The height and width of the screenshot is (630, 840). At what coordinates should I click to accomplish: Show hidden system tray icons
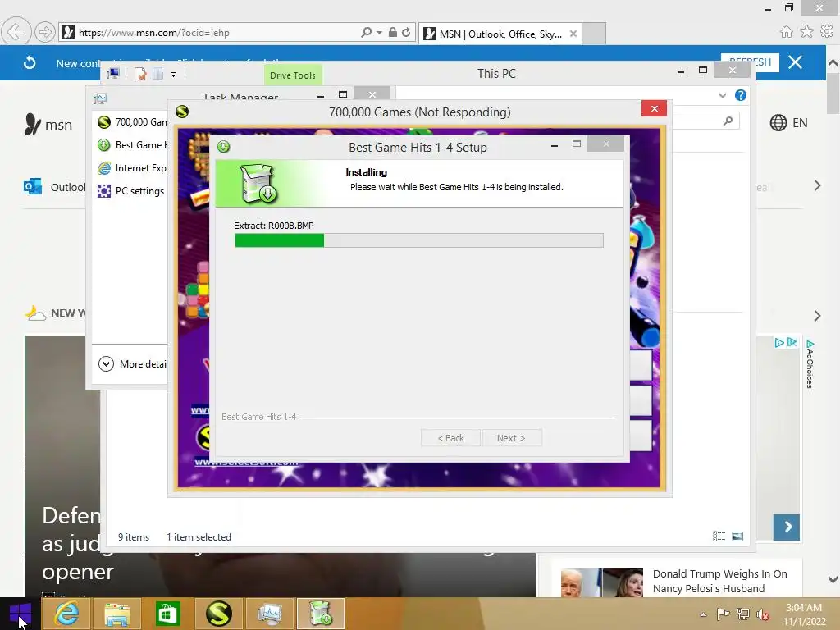pyautogui.click(x=703, y=614)
